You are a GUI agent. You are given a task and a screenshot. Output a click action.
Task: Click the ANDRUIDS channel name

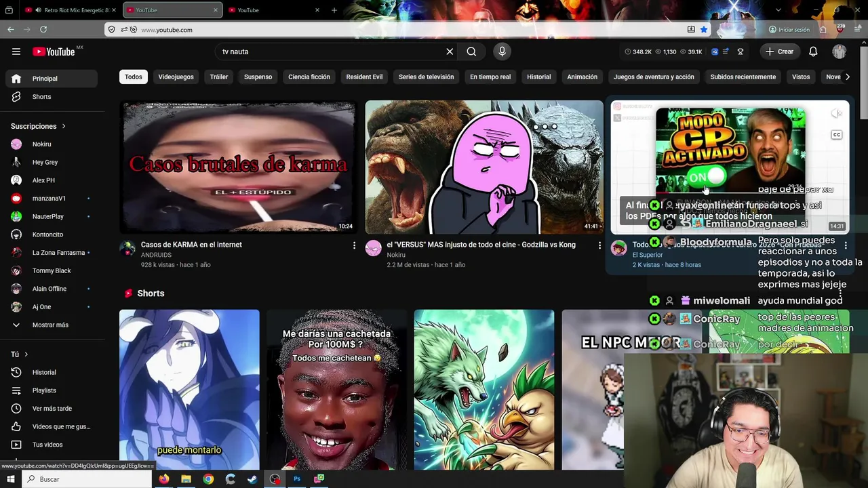tap(156, 255)
